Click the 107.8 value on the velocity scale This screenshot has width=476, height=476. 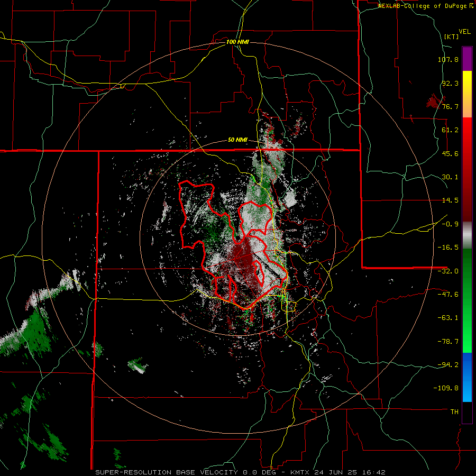448,59
